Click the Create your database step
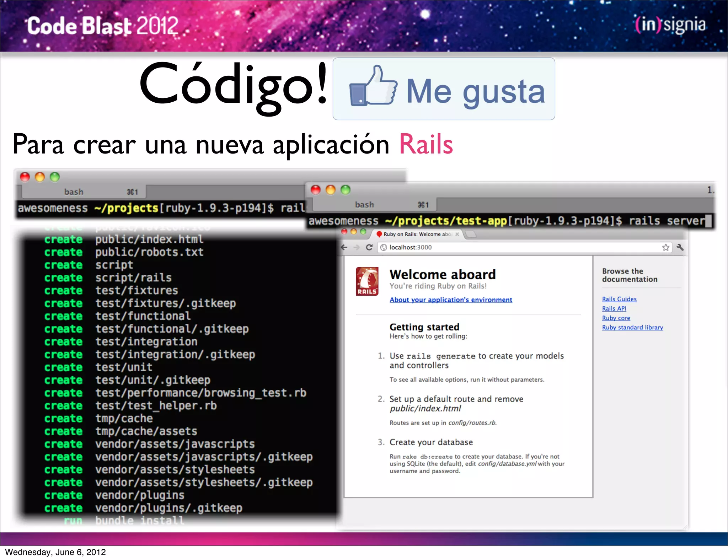Viewport: 728px width, 560px height. pyautogui.click(x=431, y=442)
